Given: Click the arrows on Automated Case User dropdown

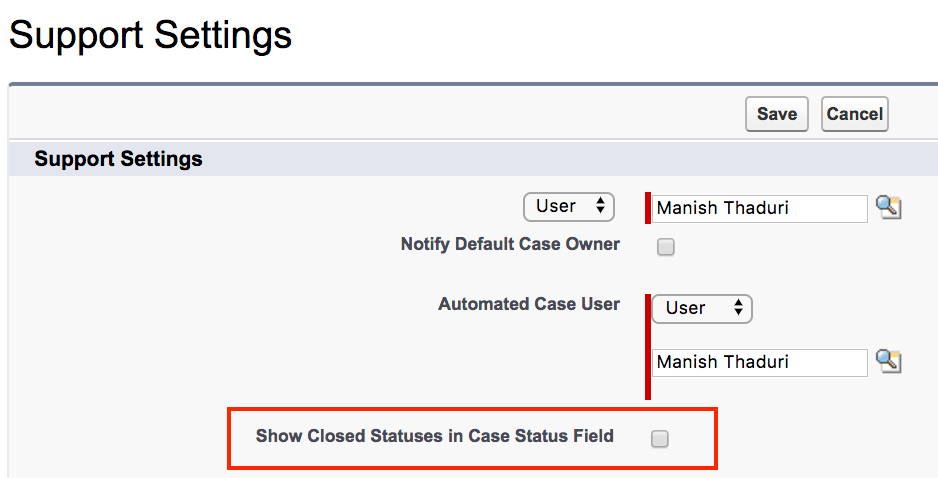Looking at the screenshot, I should pos(738,308).
